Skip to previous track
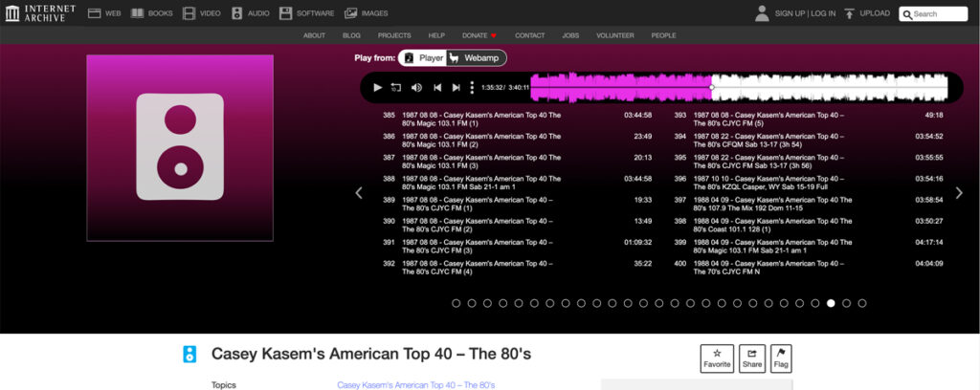 [x=437, y=87]
